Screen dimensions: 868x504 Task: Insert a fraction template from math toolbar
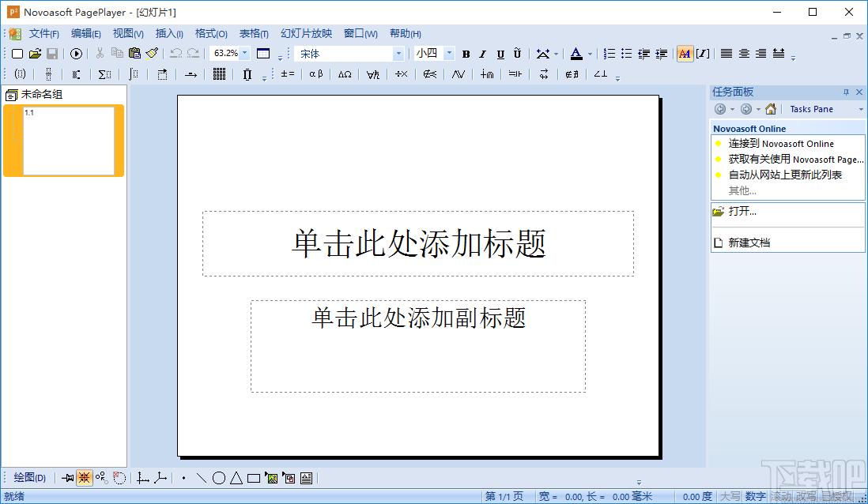[x=48, y=74]
